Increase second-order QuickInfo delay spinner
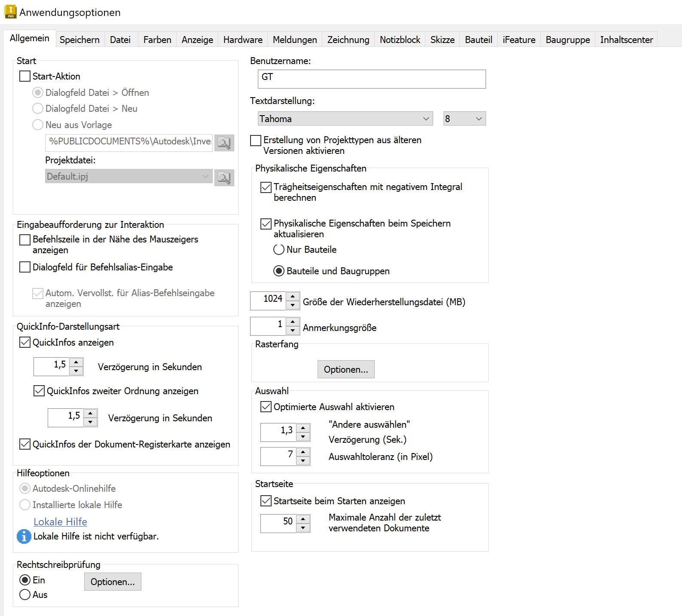682x616 pixels. pos(90,413)
